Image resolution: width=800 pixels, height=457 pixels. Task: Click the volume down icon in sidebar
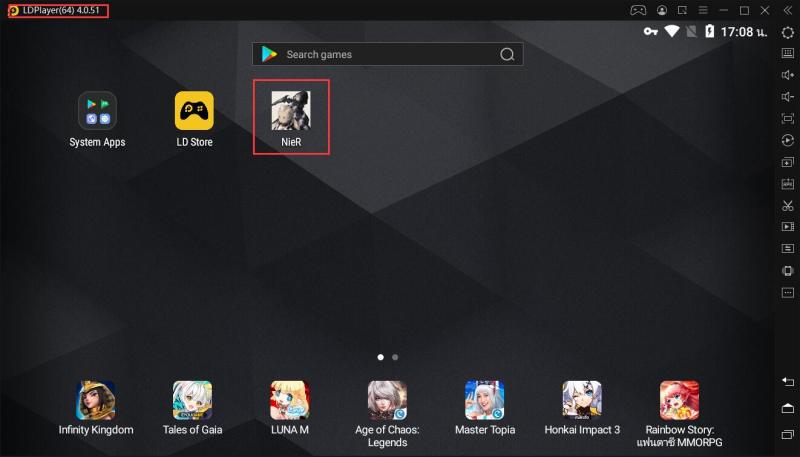pos(788,97)
